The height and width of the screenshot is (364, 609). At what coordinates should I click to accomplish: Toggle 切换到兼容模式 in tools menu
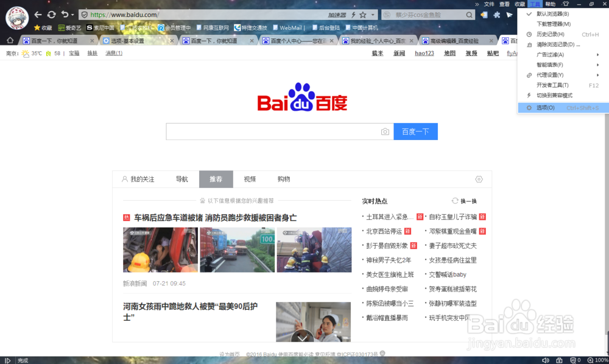[563, 95]
